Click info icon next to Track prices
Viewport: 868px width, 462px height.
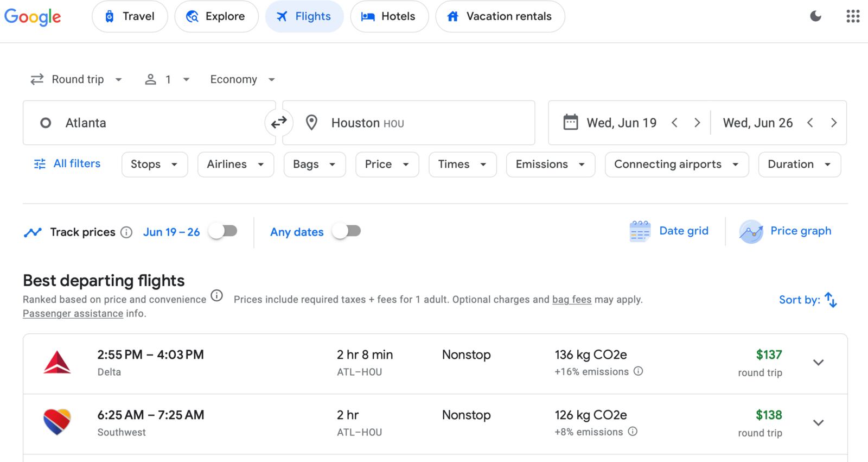click(126, 232)
